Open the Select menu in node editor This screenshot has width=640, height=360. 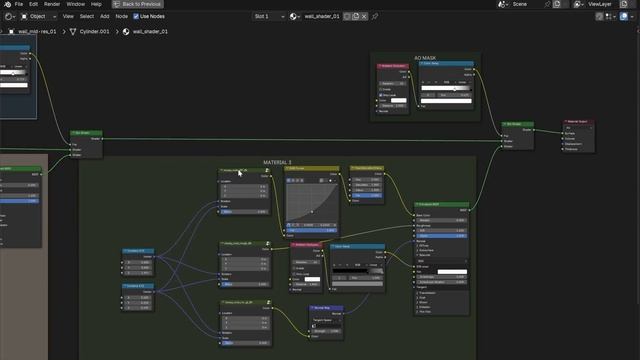87,16
